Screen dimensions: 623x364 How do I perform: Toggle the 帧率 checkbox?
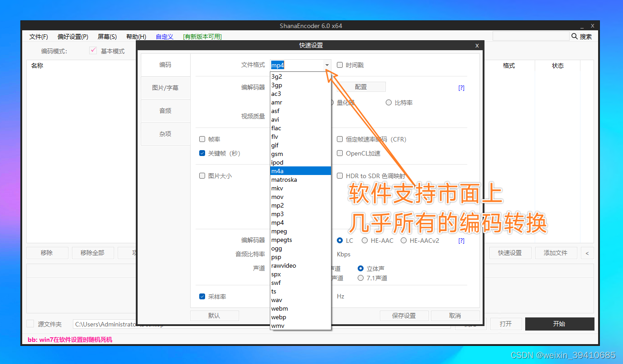coord(202,139)
